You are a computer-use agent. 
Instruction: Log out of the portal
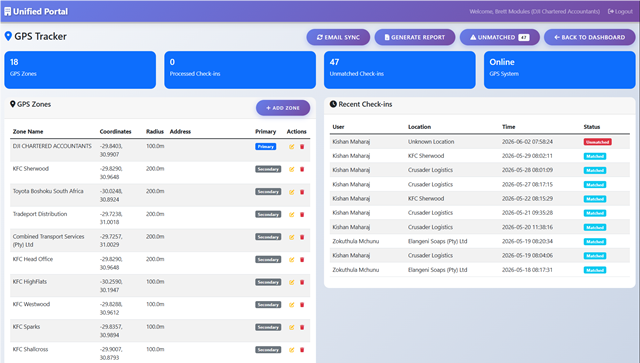(620, 11)
